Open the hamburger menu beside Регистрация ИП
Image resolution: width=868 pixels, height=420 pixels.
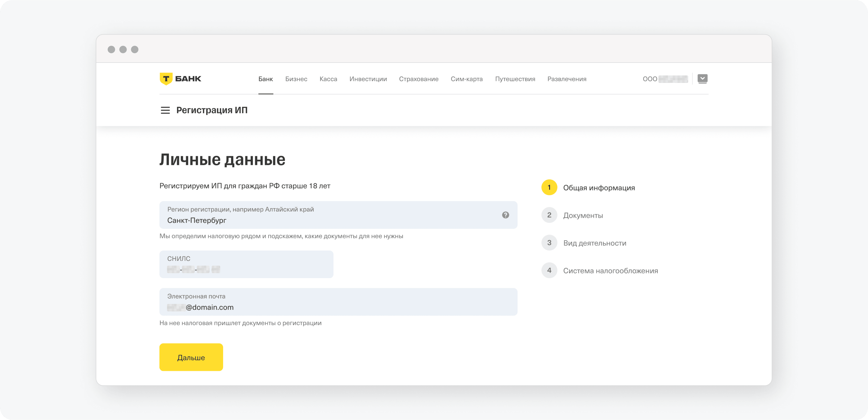pyautogui.click(x=165, y=111)
